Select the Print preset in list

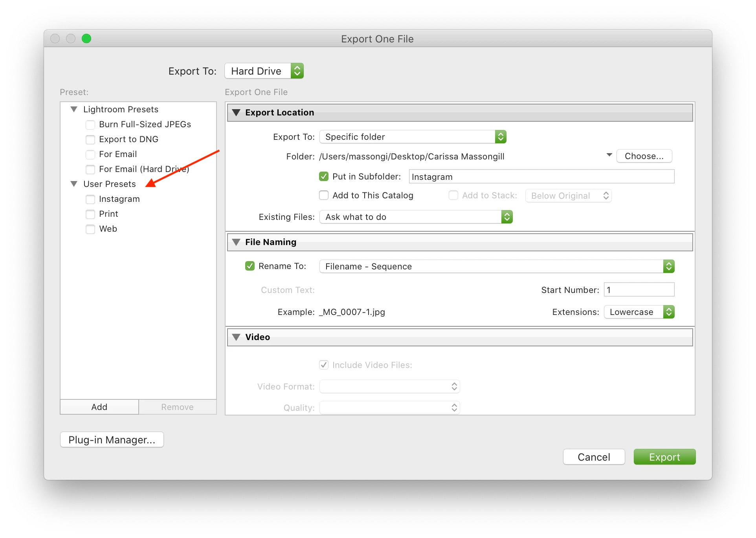108,214
